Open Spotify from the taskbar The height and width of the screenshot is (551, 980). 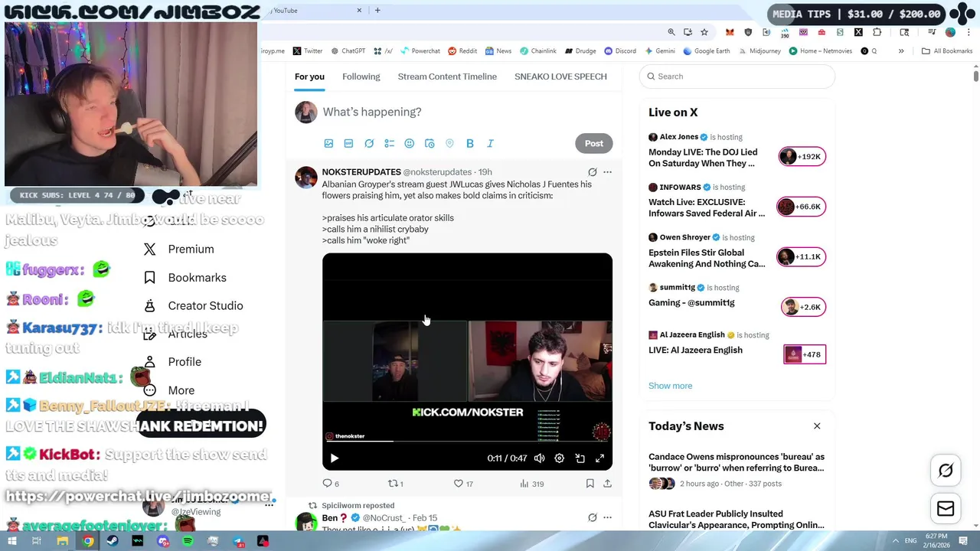point(188,541)
